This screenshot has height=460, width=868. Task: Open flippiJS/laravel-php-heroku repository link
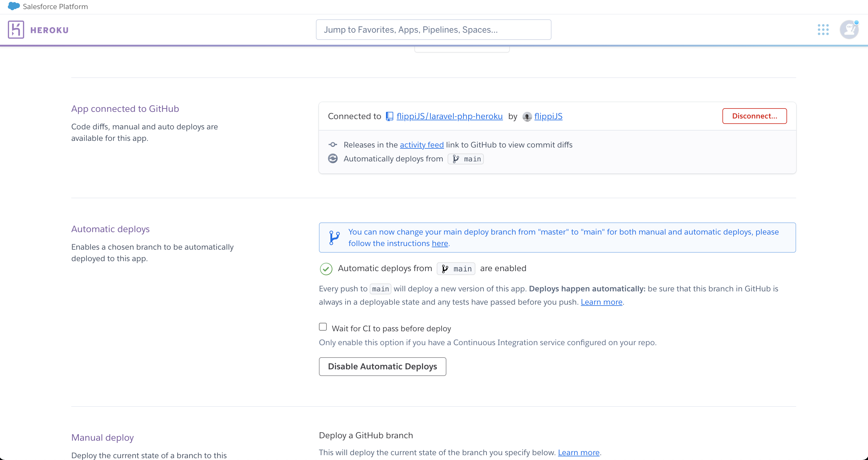449,116
